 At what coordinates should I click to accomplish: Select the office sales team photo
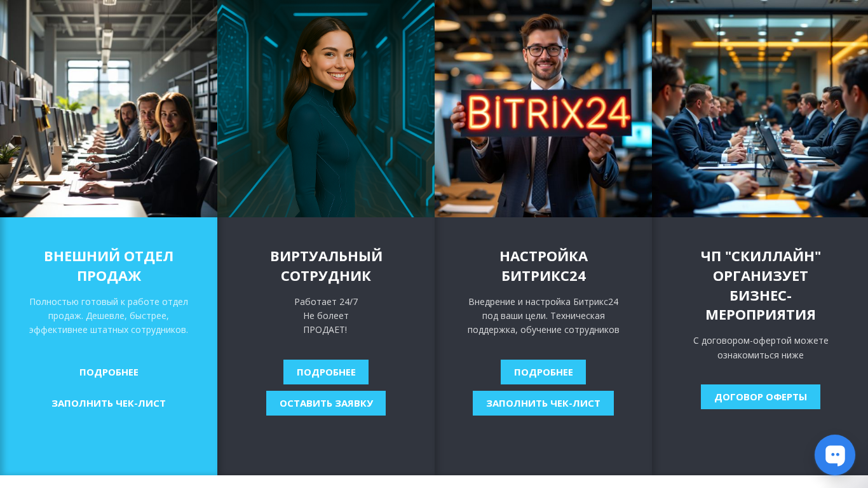[109, 109]
